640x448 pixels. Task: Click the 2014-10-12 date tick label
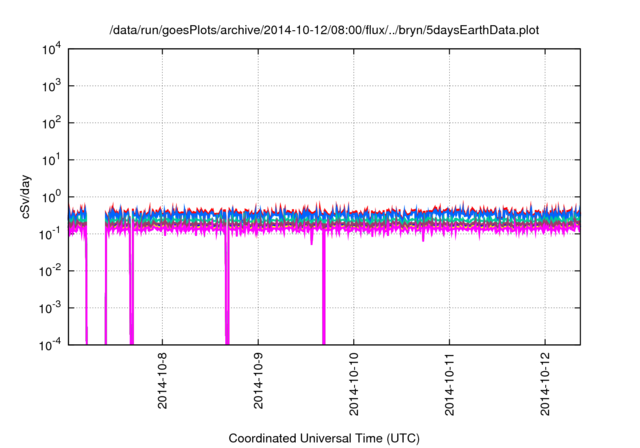point(545,384)
